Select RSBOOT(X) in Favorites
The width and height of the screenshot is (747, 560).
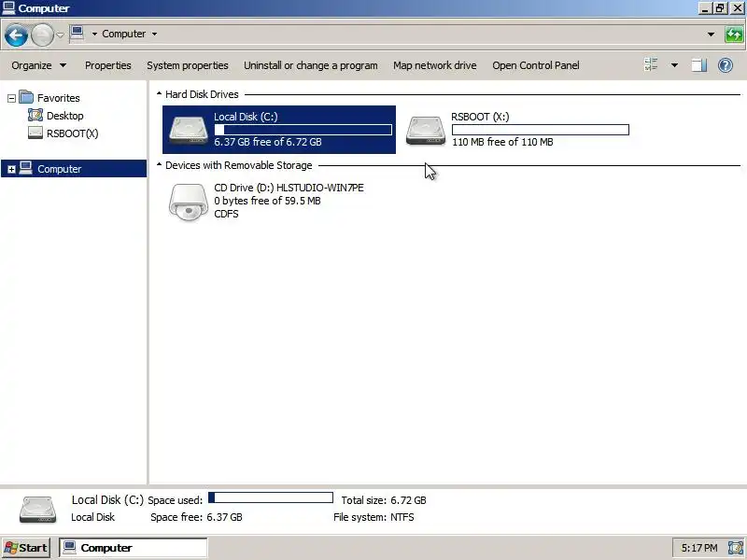coord(73,133)
